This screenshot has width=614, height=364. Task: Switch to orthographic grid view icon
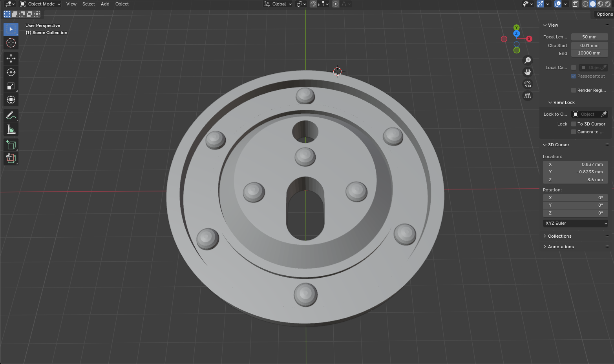tap(528, 96)
